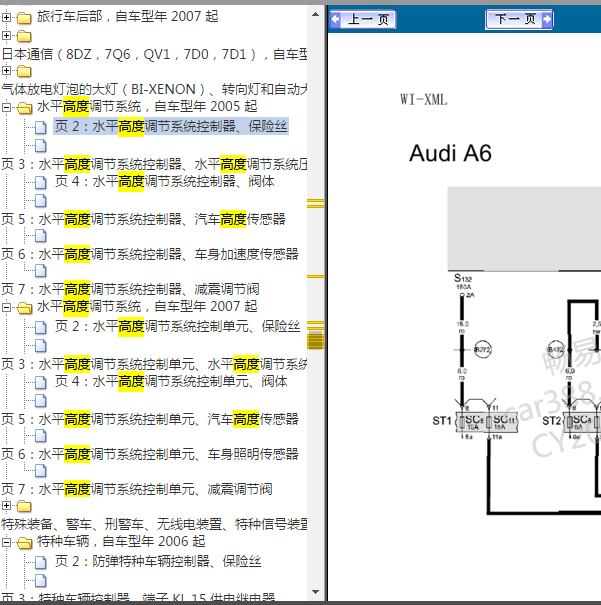
Task: Expand 旅行车后部 2007 folder node
Action: pyautogui.click(x=6, y=17)
